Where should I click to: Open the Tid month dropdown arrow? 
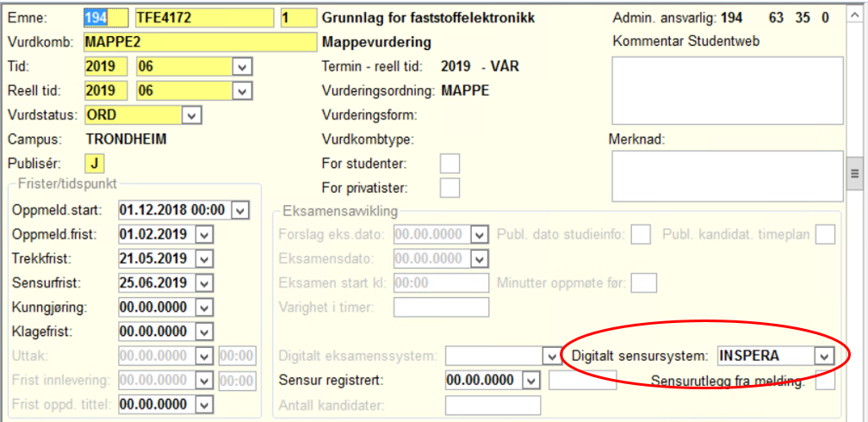[x=241, y=67]
